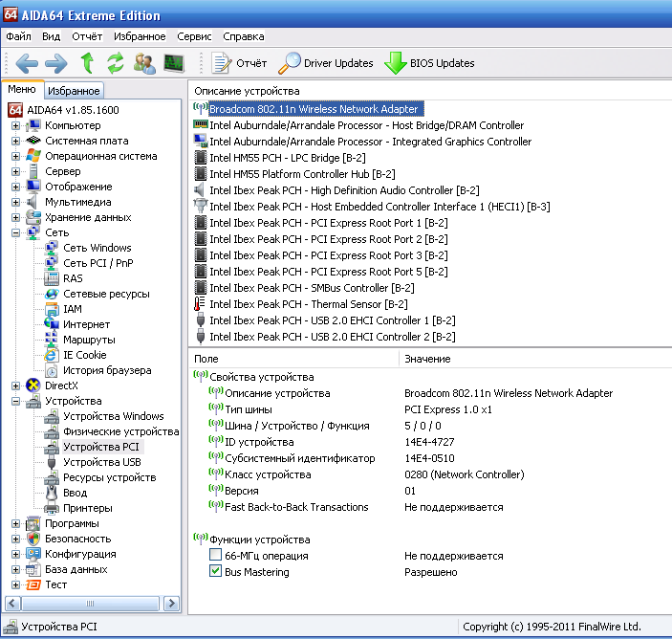Click the blue Forward arrow icon

point(56,63)
